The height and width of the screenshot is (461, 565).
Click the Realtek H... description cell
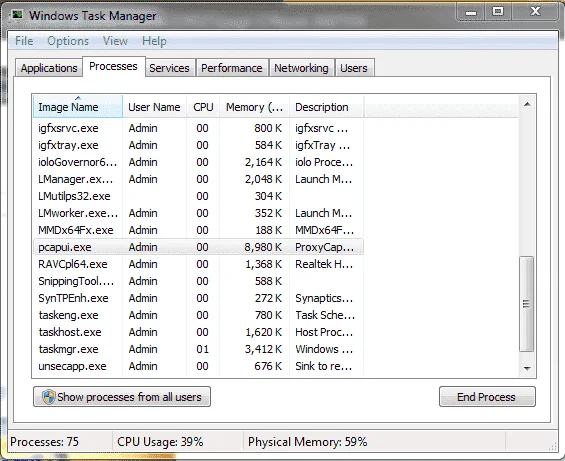tap(324, 264)
